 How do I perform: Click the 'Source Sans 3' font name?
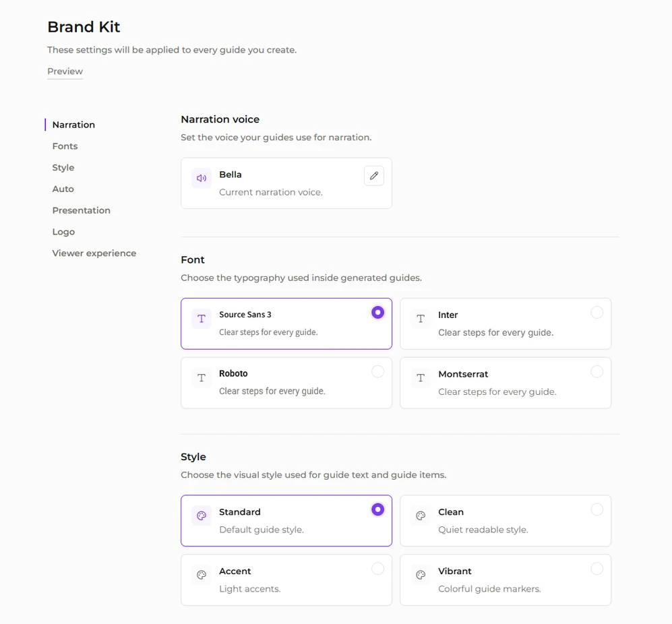(x=245, y=315)
